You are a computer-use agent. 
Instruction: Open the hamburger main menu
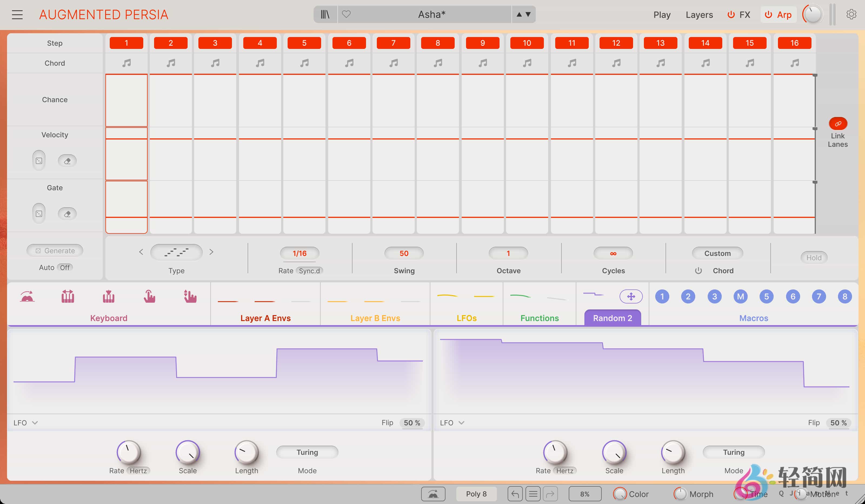(x=17, y=15)
